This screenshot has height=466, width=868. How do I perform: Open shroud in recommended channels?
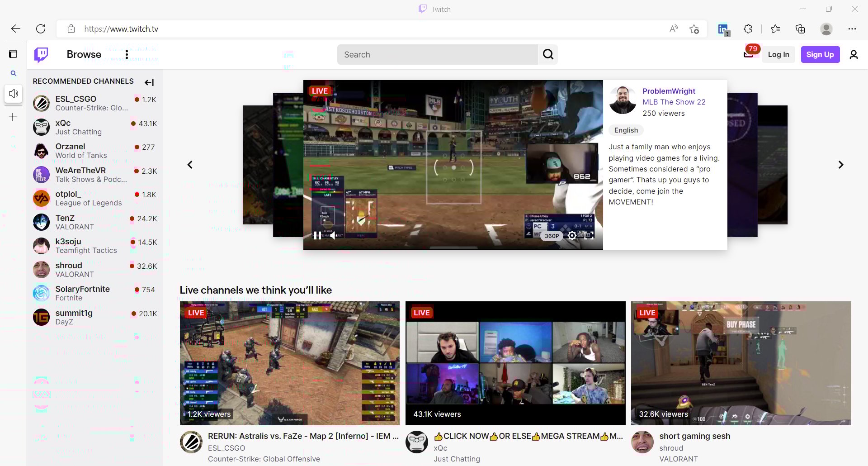click(94, 270)
